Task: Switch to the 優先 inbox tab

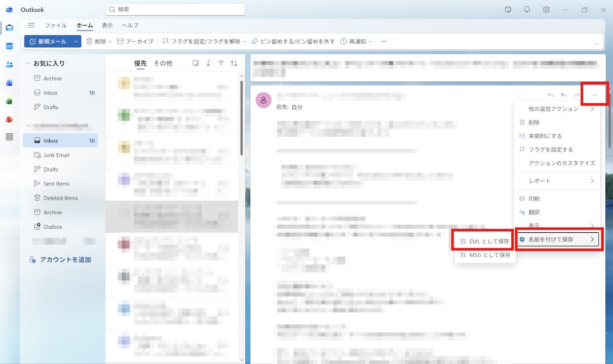Action: 140,63
